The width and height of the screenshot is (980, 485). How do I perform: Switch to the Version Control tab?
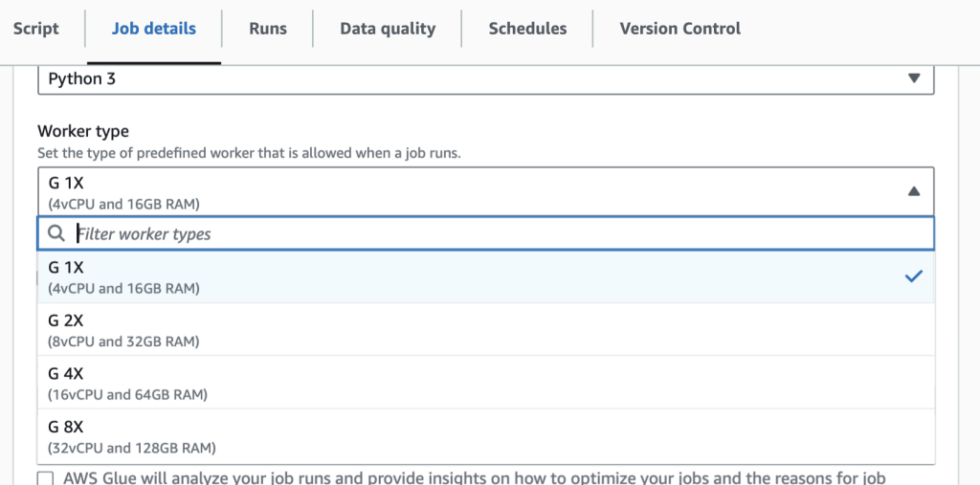(679, 29)
